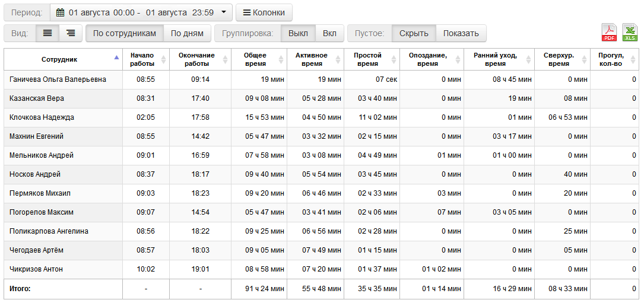Click employee Клочкова Надежда row
The height and width of the screenshot is (303, 644).
pyautogui.click(x=42, y=117)
